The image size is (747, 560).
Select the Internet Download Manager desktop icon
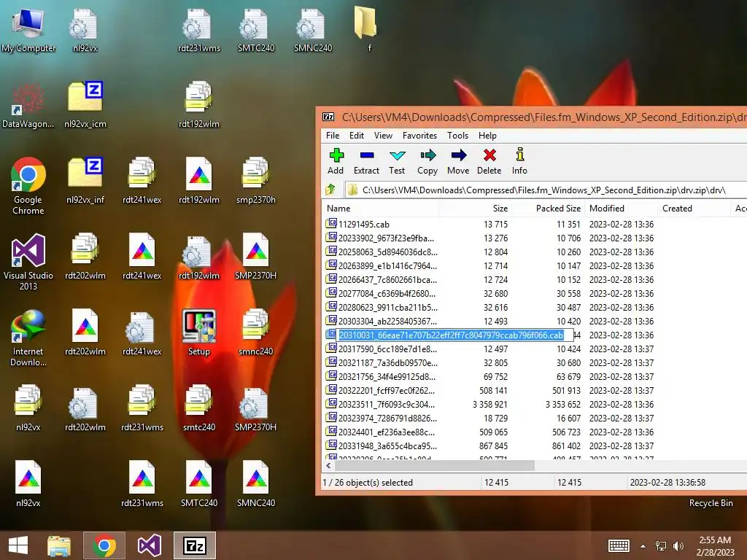pos(28,338)
